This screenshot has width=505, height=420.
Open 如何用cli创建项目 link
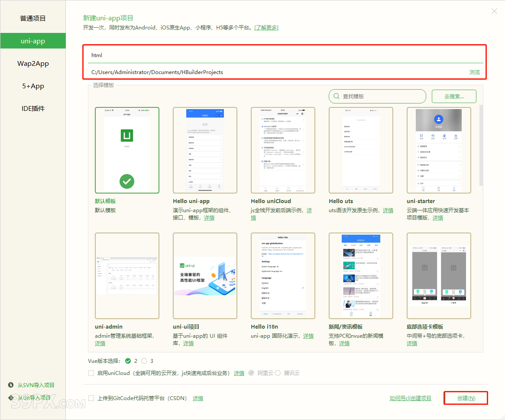[x=410, y=398]
